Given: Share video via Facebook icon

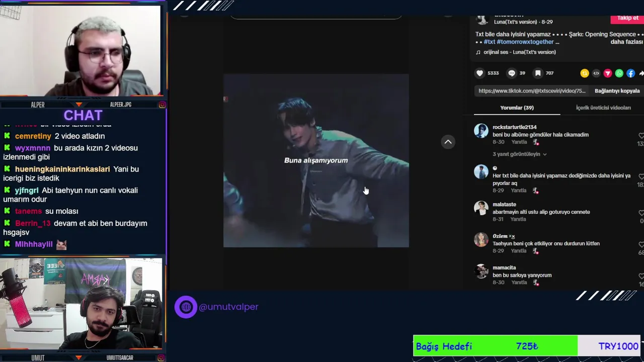Looking at the screenshot, I should pyautogui.click(x=631, y=73).
